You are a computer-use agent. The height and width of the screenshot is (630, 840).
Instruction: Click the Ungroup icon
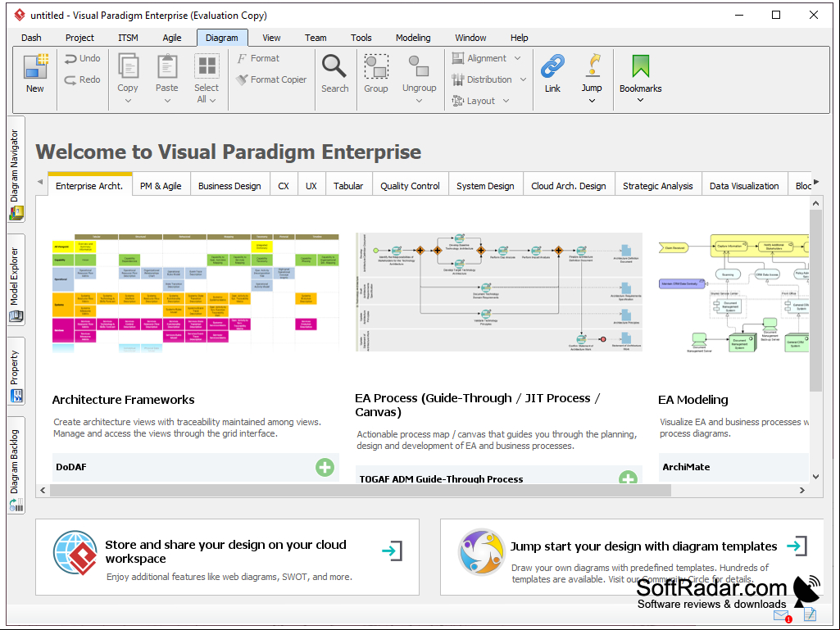[419, 66]
